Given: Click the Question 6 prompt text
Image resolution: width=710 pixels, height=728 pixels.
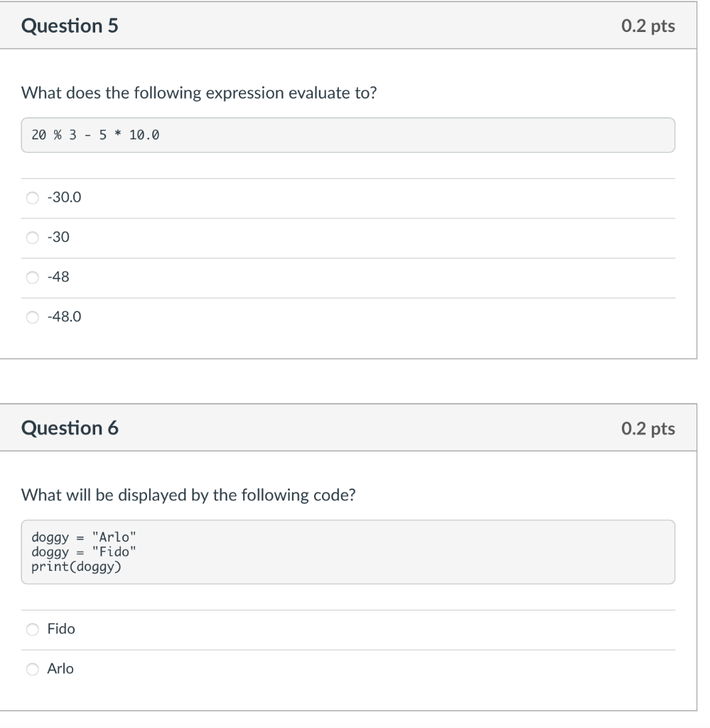Looking at the screenshot, I should [x=189, y=495].
